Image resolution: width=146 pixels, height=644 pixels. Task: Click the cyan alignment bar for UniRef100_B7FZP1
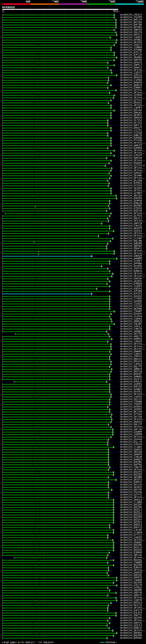pos(47,294)
